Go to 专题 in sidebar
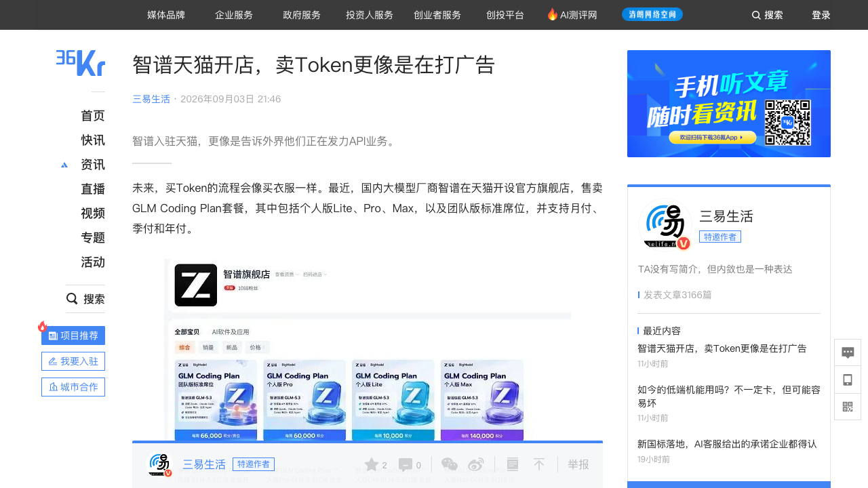868x488 pixels. [93, 238]
